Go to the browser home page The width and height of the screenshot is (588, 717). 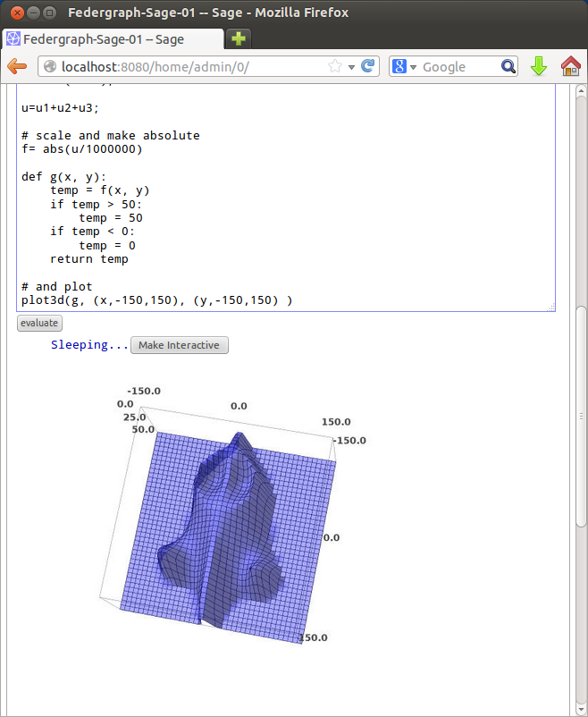click(570, 66)
